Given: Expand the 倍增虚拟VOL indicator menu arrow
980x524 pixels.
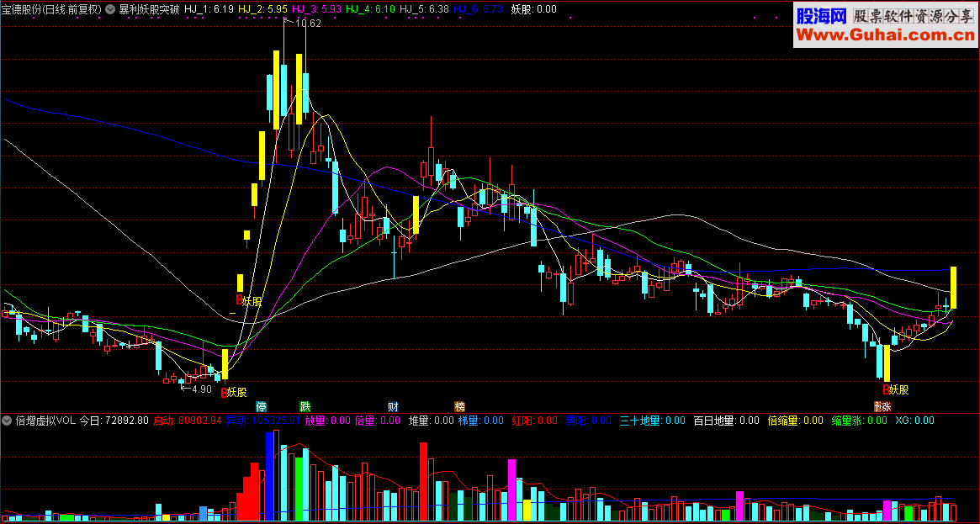Looking at the screenshot, I should pyautogui.click(x=8, y=421).
